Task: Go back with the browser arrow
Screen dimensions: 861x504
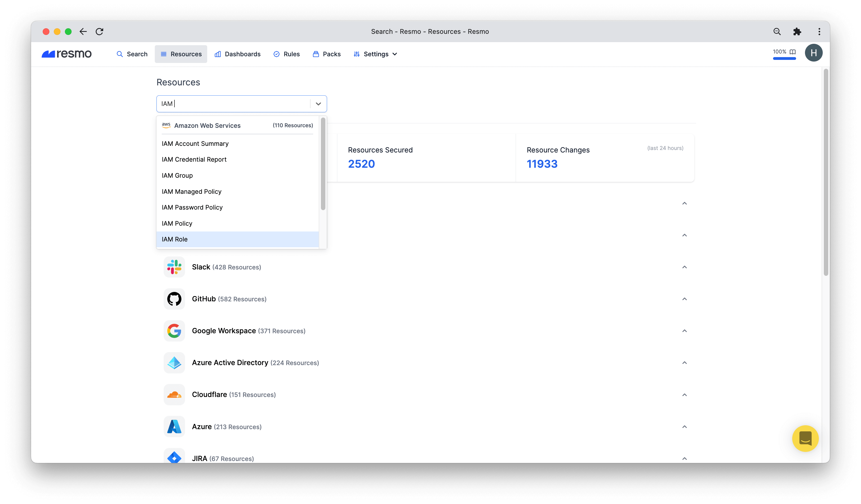Action: pyautogui.click(x=83, y=31)
